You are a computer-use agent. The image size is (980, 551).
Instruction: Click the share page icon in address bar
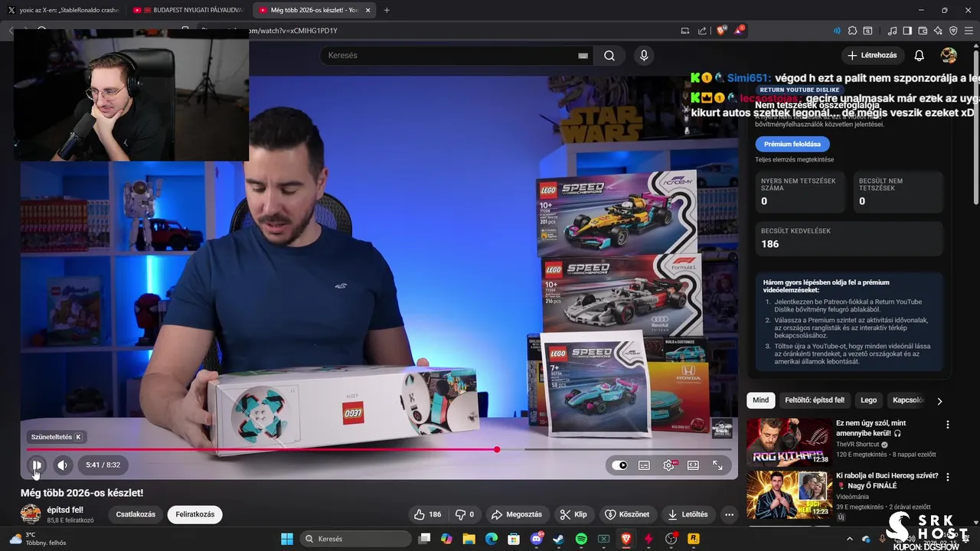point(702,31)
